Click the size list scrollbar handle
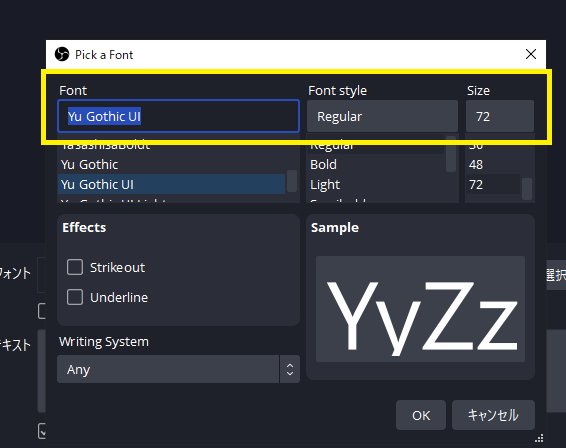This screenshot has height=448, width=566. (527, 188)
